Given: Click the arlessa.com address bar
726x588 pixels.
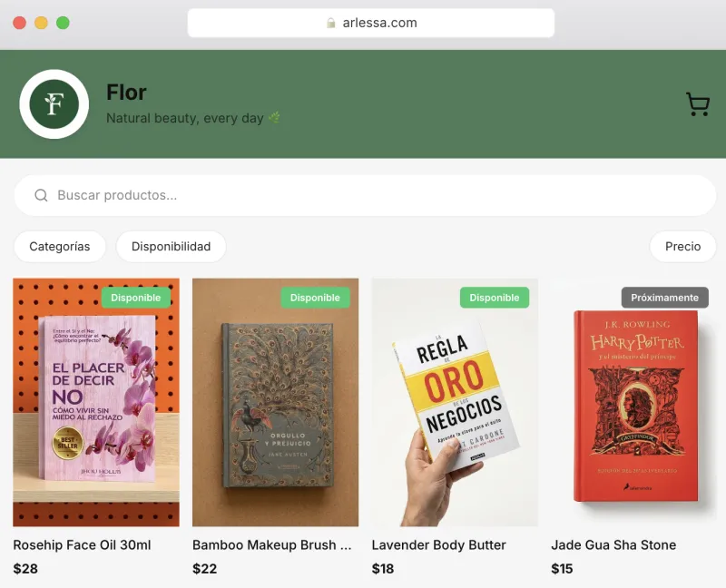Looking at the screenshot, I should (x=371, y=23).
